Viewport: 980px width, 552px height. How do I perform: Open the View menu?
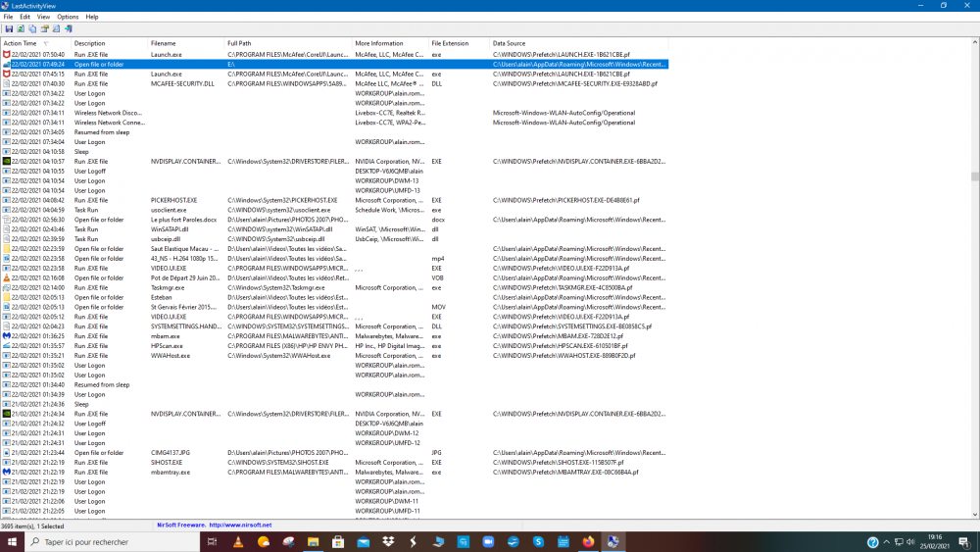(43, 17)
